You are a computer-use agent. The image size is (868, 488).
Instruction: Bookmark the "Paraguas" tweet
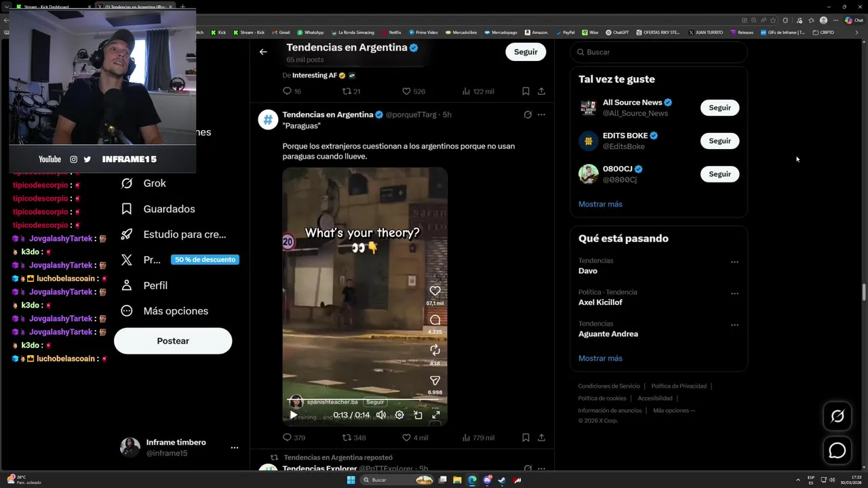(x=526, y=438)
